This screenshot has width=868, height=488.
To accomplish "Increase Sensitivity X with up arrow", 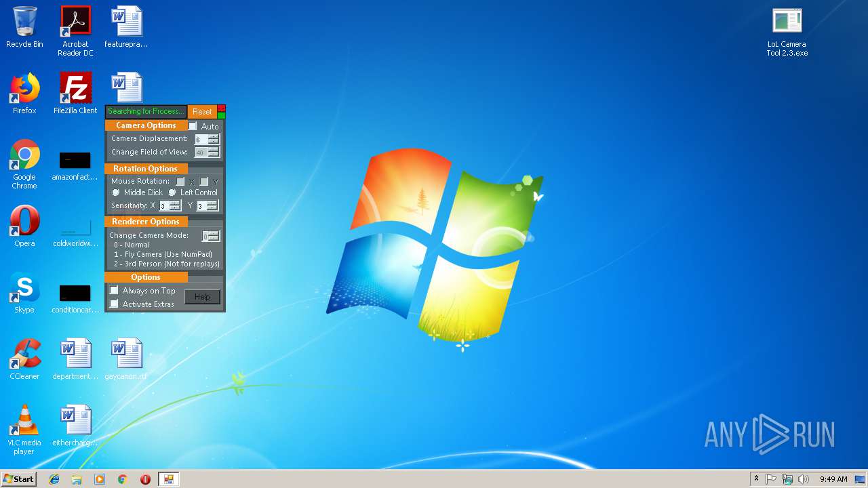I will pos(175,203).
